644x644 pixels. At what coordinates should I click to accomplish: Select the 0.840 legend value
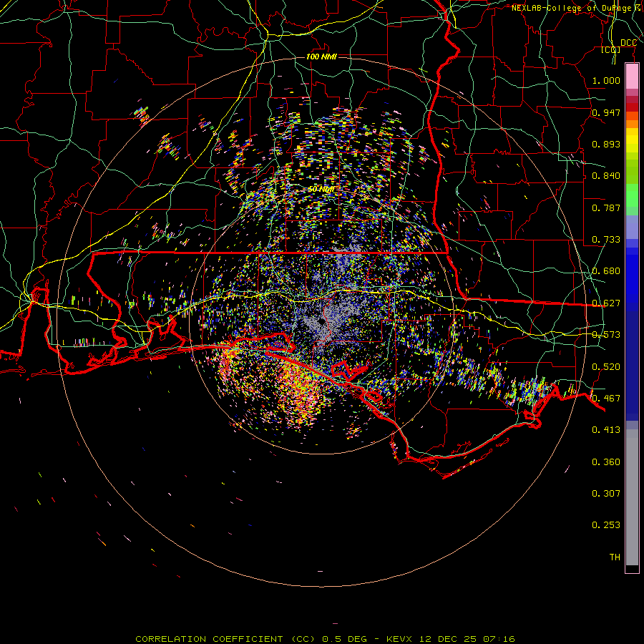point(606,176)
